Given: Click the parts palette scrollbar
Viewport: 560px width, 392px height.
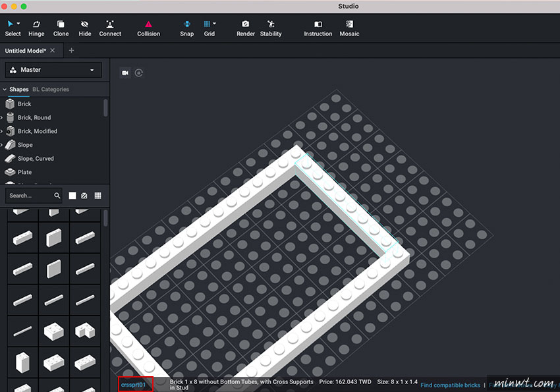Looking at the screenshot, I should [x=105, y=218].
